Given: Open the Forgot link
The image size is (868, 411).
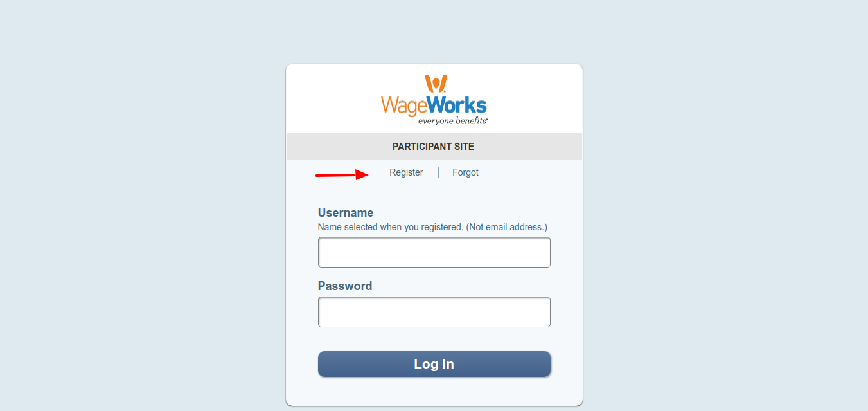Looking at the screenshot, I should click(465, 172).
